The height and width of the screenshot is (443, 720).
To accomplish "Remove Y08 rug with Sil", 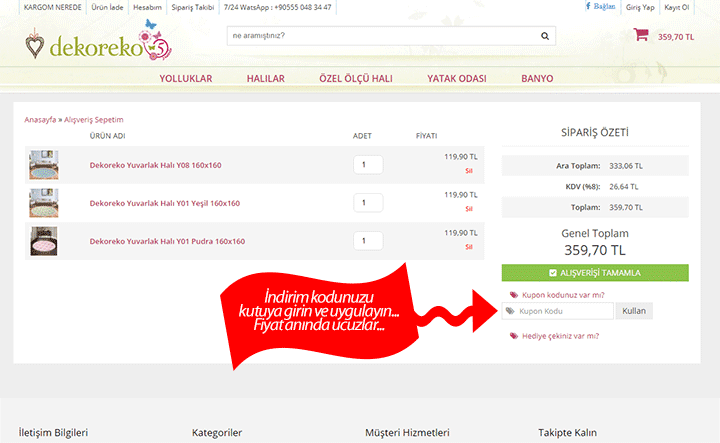I will point(469,171).
